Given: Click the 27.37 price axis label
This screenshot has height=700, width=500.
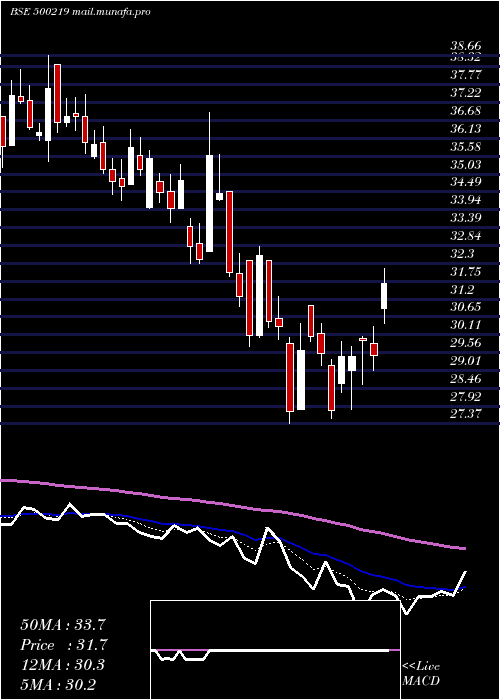Looking at the screenshot, I should pyautogui.click(x=466, y=414).
